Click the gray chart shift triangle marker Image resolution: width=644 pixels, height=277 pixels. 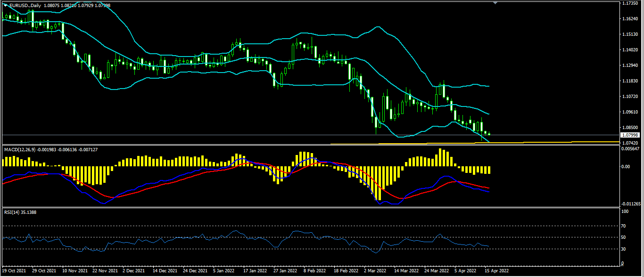click(x=495, y=3)
